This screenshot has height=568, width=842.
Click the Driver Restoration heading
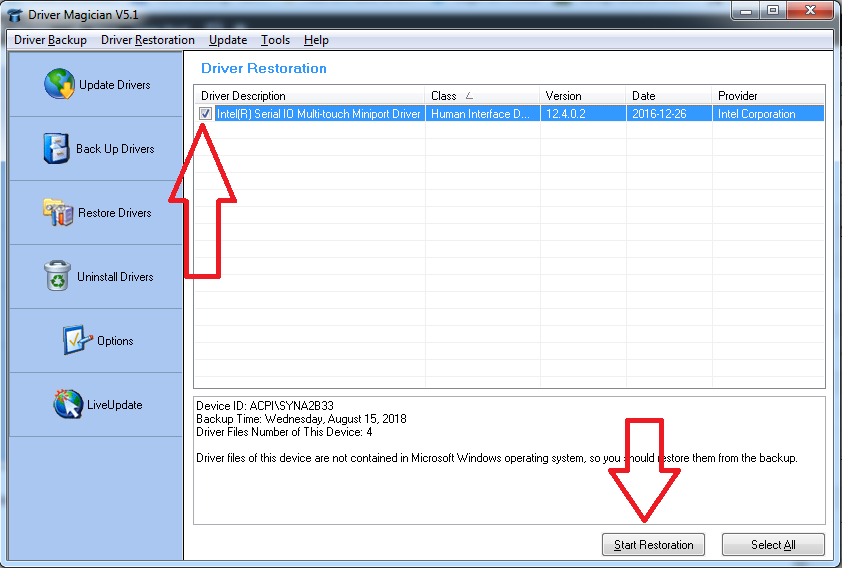(x=264, y=68)
